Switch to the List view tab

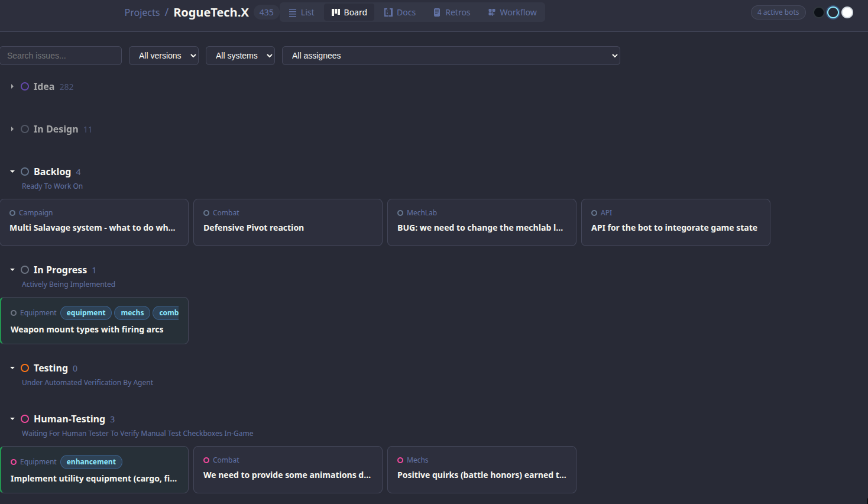click(x=302, y=12)
